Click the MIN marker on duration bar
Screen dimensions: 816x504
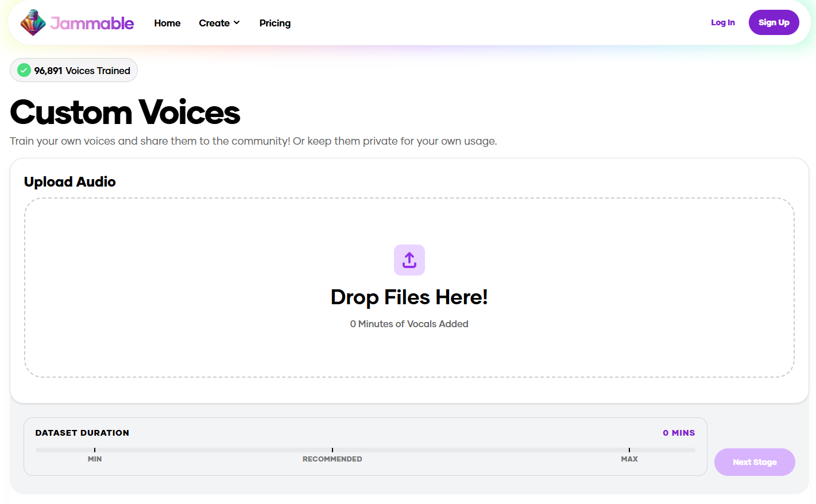pyautogui.click(x=95, y=458)
